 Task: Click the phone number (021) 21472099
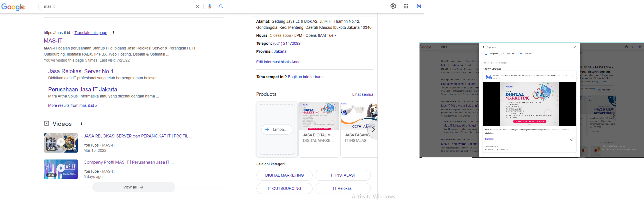287,43
